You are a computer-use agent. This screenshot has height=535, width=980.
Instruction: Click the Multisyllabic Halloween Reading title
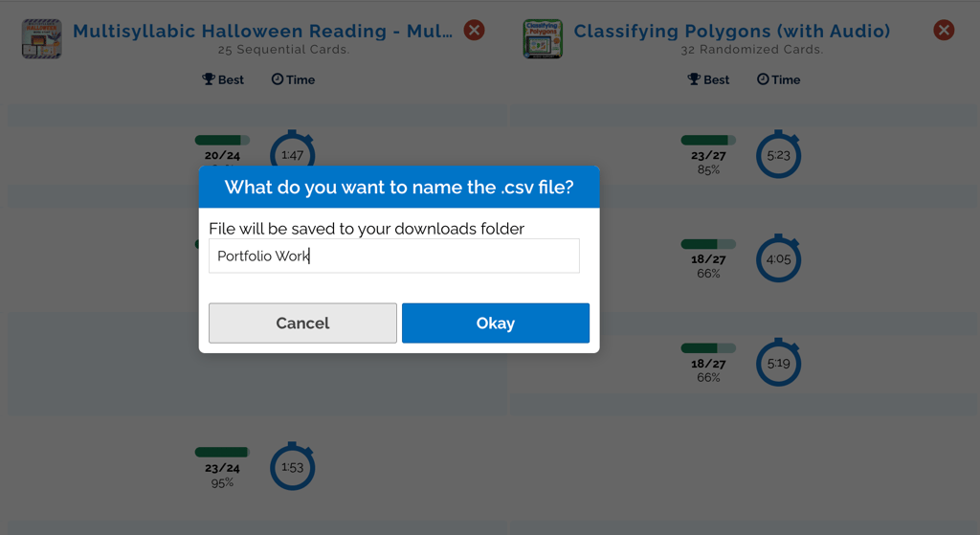pyautogui.click(x=262, y=32)
